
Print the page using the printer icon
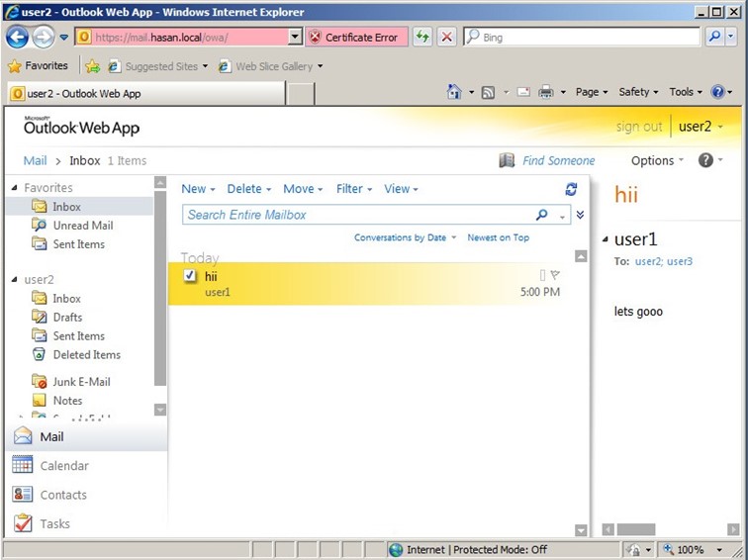pos(546,92)
